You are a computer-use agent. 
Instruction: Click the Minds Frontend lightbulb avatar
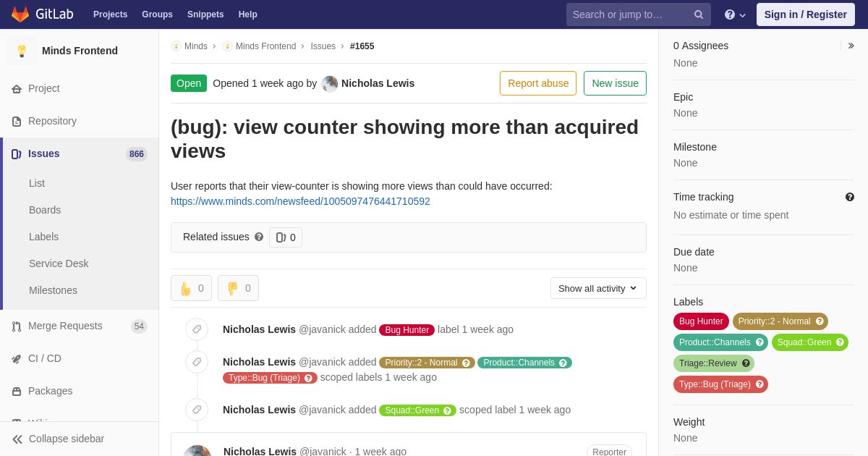22,51
